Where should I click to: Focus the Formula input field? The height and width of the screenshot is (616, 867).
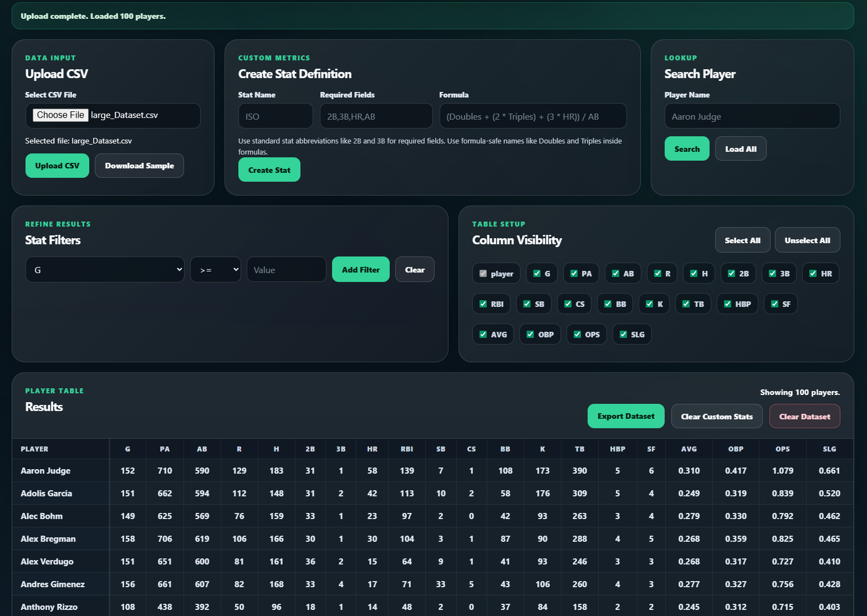click(x=533, y=116)
